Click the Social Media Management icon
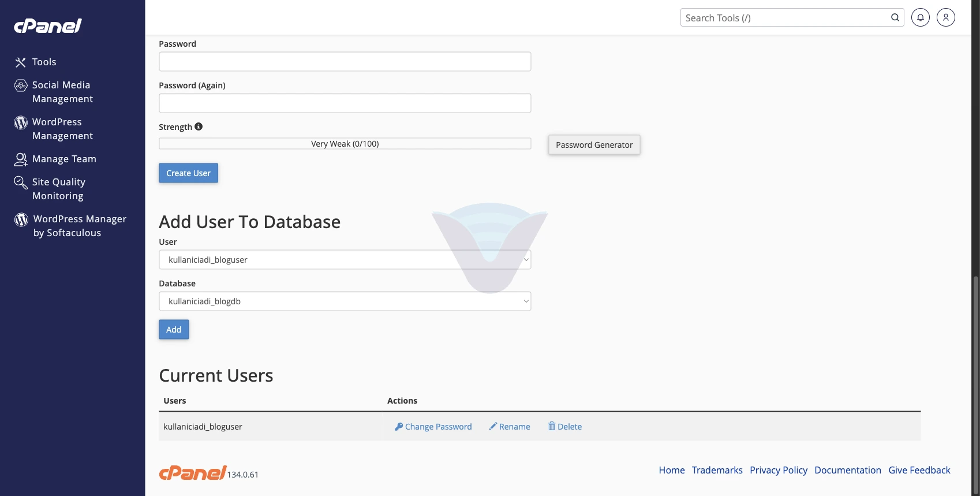This screenshot has height=496, width=980. click(x=21, y=86)
